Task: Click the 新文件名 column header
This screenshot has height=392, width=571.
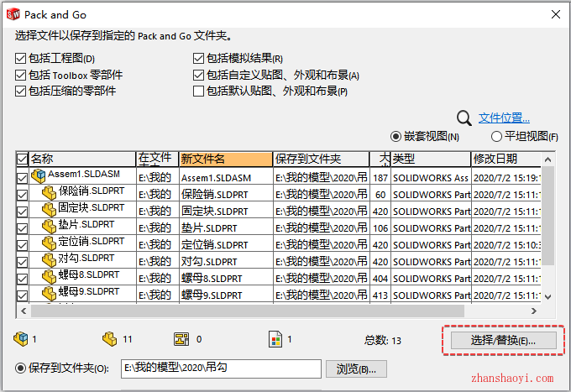Action: tap(226, 159)
